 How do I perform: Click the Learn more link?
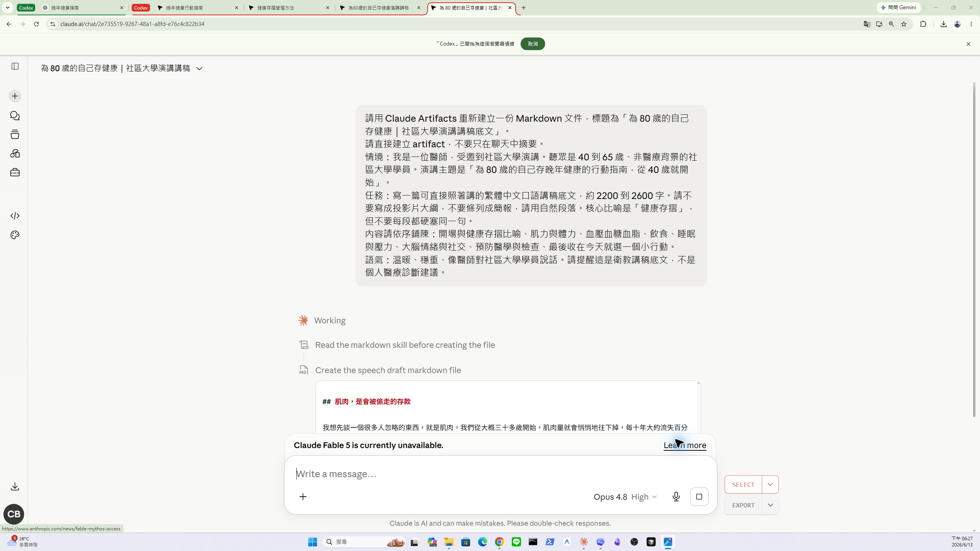point(685,445)
